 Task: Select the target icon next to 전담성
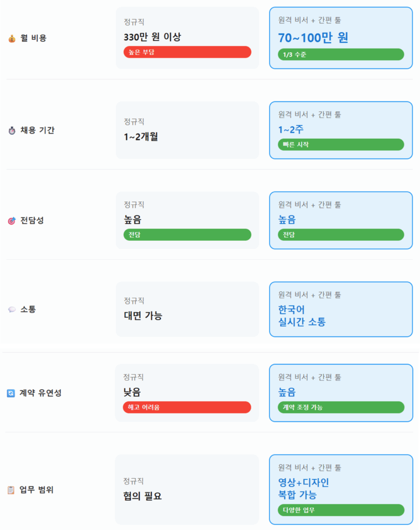(12, 221)
